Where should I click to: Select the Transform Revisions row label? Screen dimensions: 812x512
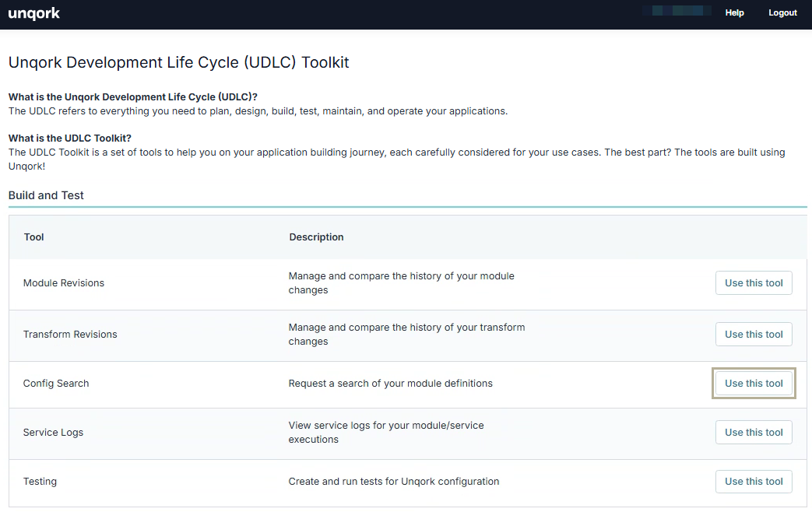(x=70, y=334)
